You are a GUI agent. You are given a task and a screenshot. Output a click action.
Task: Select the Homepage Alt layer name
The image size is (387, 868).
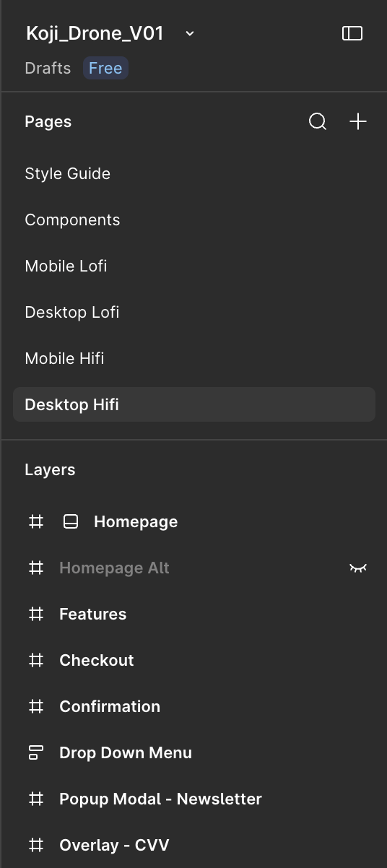pyautogui.click(x=114, y=568)
